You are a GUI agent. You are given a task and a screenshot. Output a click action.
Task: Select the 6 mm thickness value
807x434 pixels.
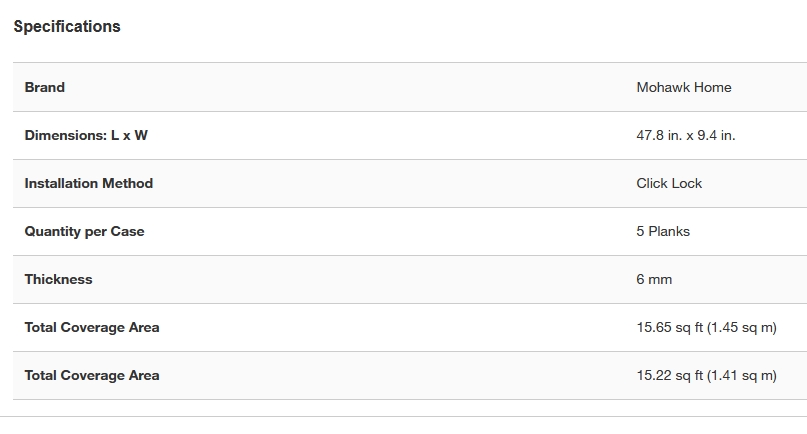(x=654, y=279)
